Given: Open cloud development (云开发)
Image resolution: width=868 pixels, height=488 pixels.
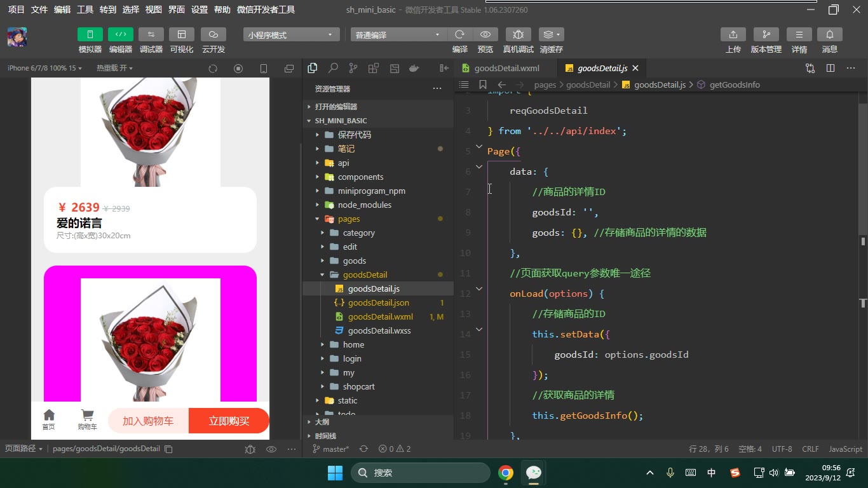Looking at the screenshot, I should coord(214,34).
